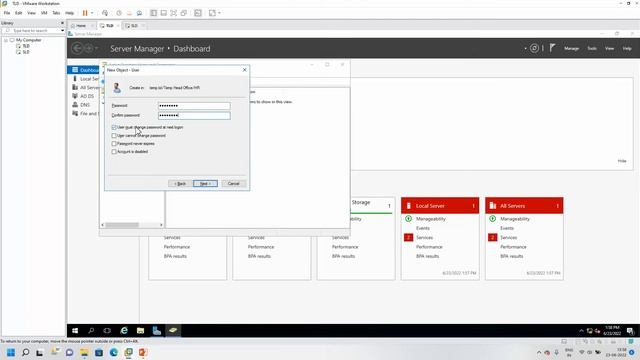Click the Dashboard icon in the sidebar
Image resolution: width=640 pixels, height=360 pixels.
click(75, 70)
